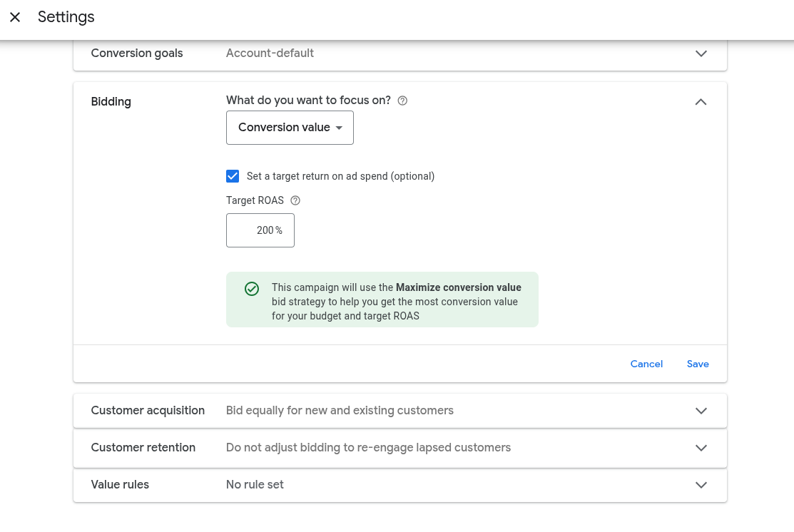This screenshot has width=794, height=532.
Task: Save the bidding settings
Action: tap(698, 364)
